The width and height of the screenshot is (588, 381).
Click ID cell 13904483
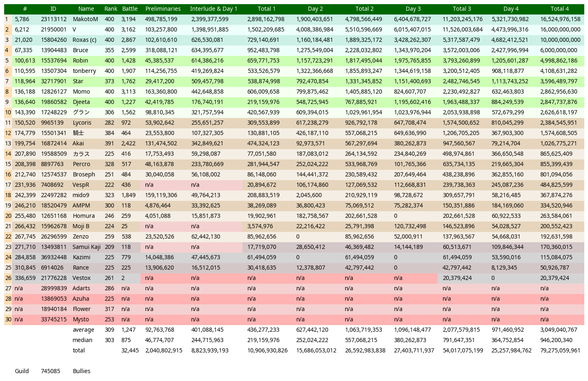(x=54, y=50)
